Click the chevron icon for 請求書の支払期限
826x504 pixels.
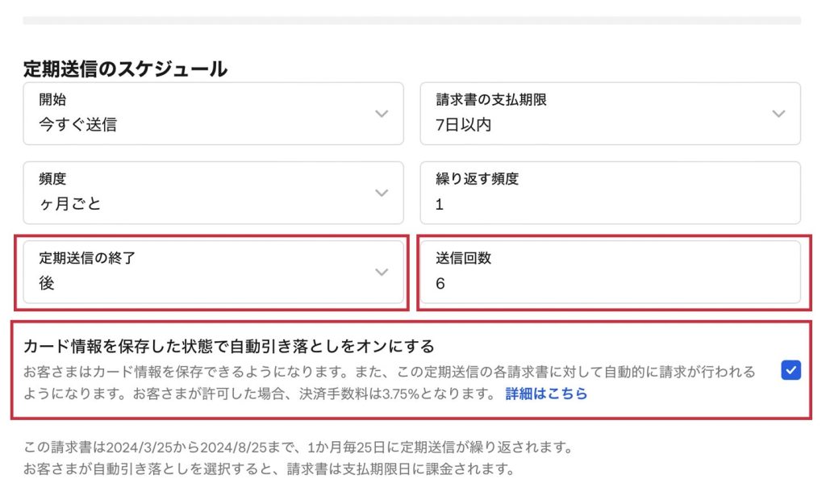coord(778,114)
